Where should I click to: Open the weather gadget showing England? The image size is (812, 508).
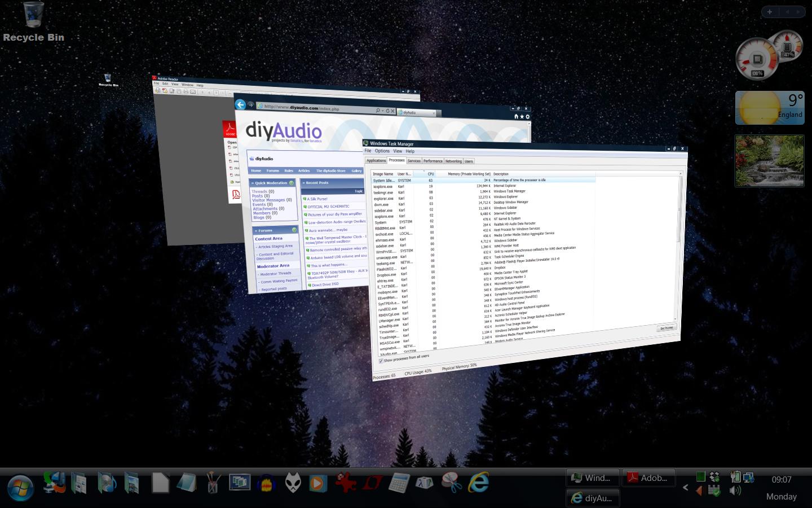point(770,107)
